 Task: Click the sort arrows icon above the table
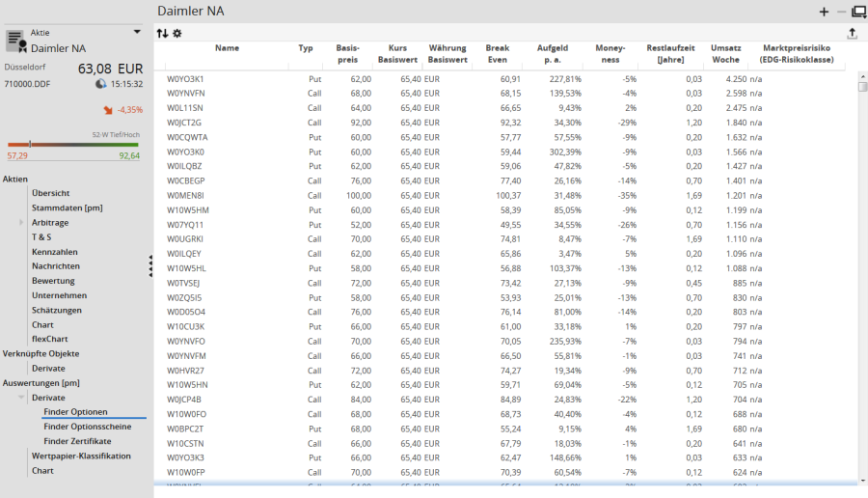click(x=162, y=33)
